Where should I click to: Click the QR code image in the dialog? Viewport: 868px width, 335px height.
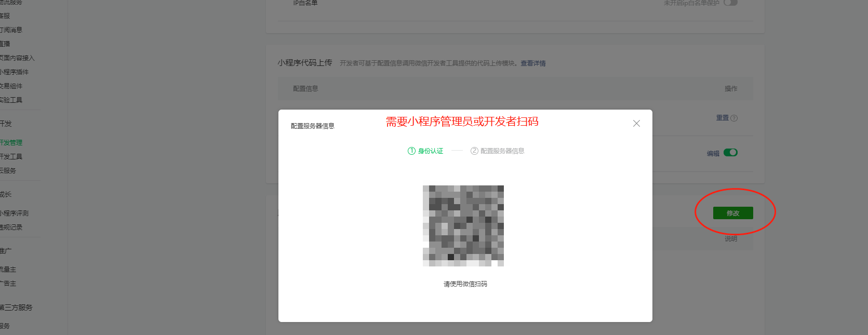463,226
